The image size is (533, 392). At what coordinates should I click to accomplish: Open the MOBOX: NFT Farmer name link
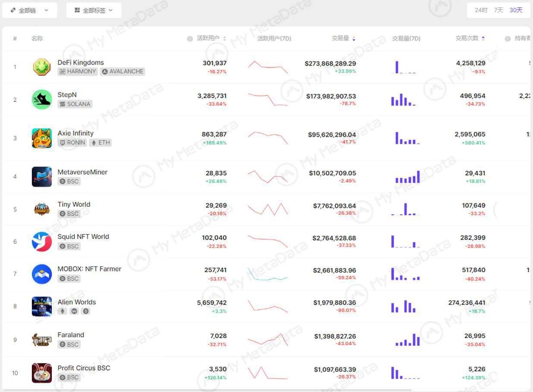pyautogui.click(x=89, y=269)
